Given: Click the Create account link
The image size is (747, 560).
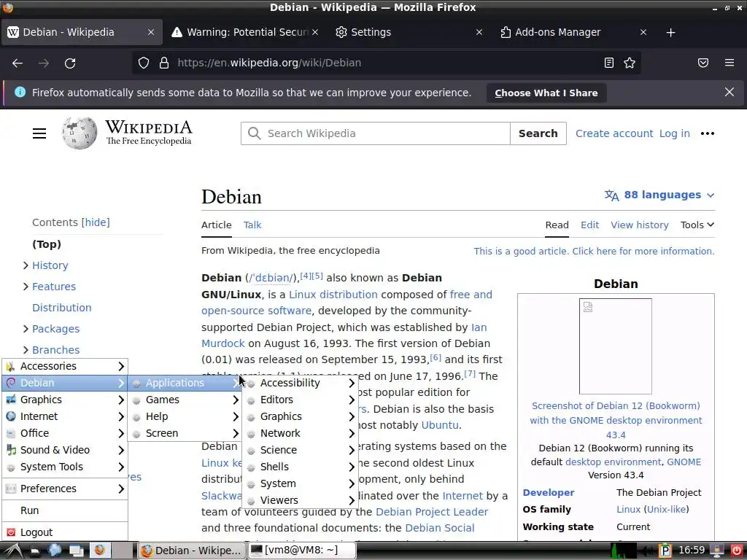Looking at the screenshot, I should tap(614, 133).
